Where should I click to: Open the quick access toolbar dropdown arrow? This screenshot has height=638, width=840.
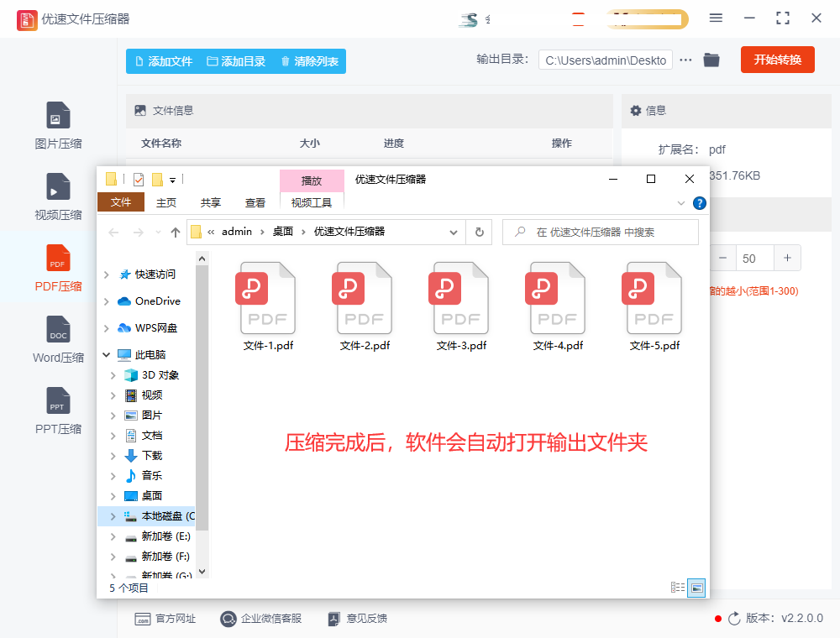pyautogui.click(x=172, y=180)
